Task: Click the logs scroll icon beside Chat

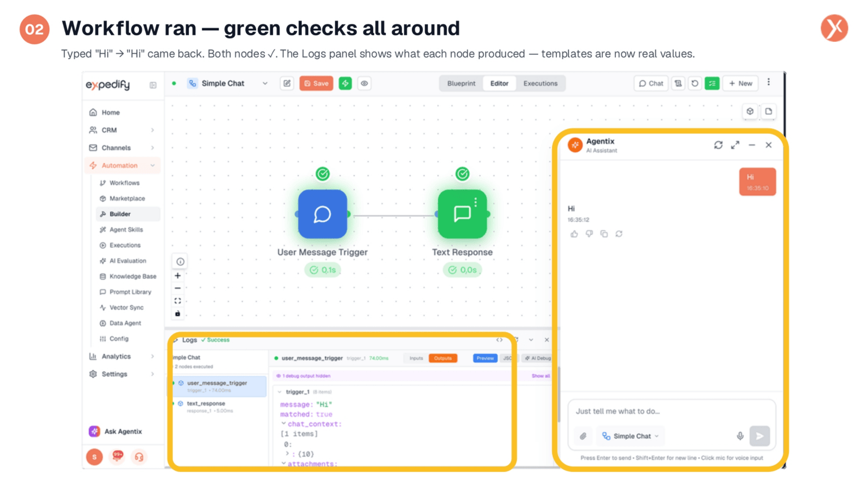Action: tap(678, 84)
